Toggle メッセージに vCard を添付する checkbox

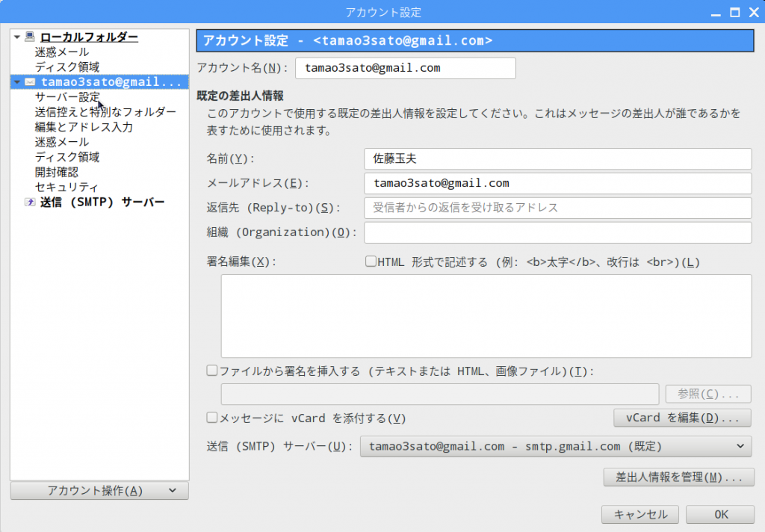click(x=211, y=418)
